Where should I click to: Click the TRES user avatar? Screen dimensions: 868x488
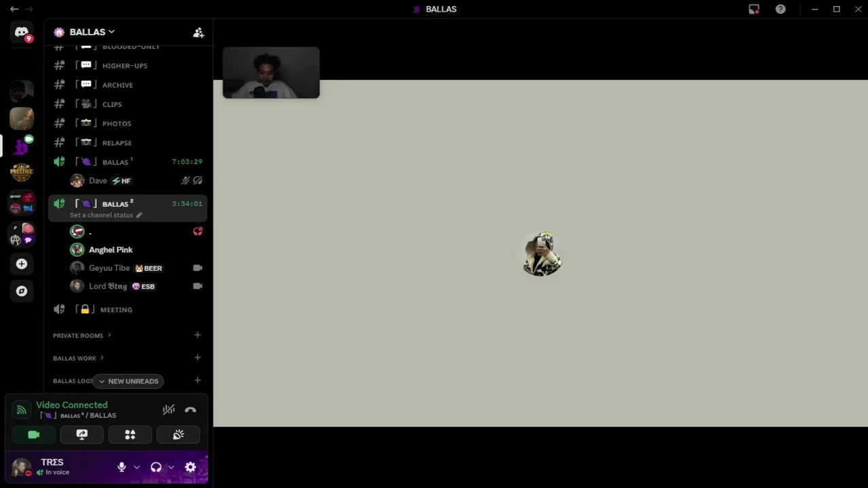(x=21, y=467)
